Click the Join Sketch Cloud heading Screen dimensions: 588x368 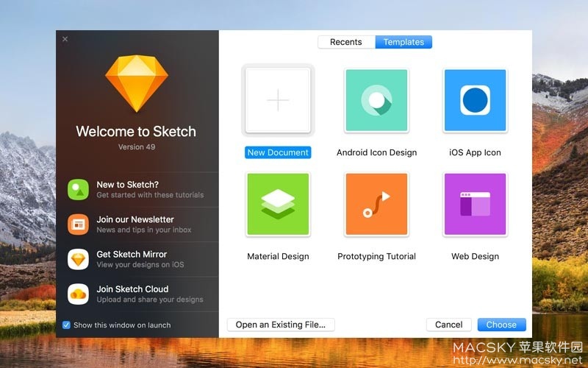[132, 289]
